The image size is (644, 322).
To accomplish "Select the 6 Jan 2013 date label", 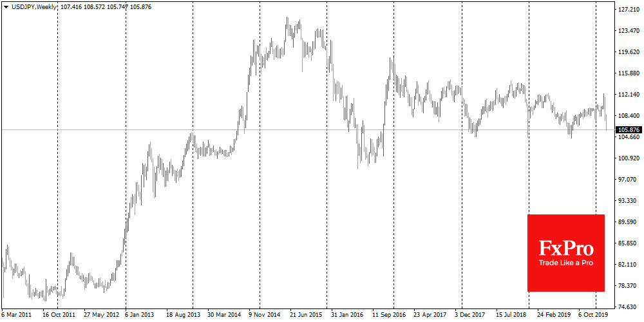I will (139, 316).
